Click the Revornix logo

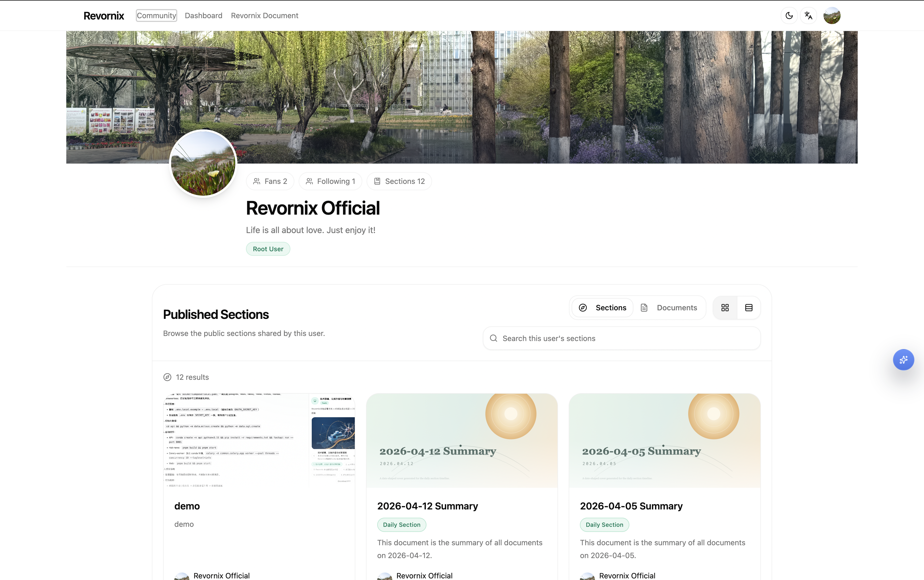pyautogui.click(x=104, y=16)
